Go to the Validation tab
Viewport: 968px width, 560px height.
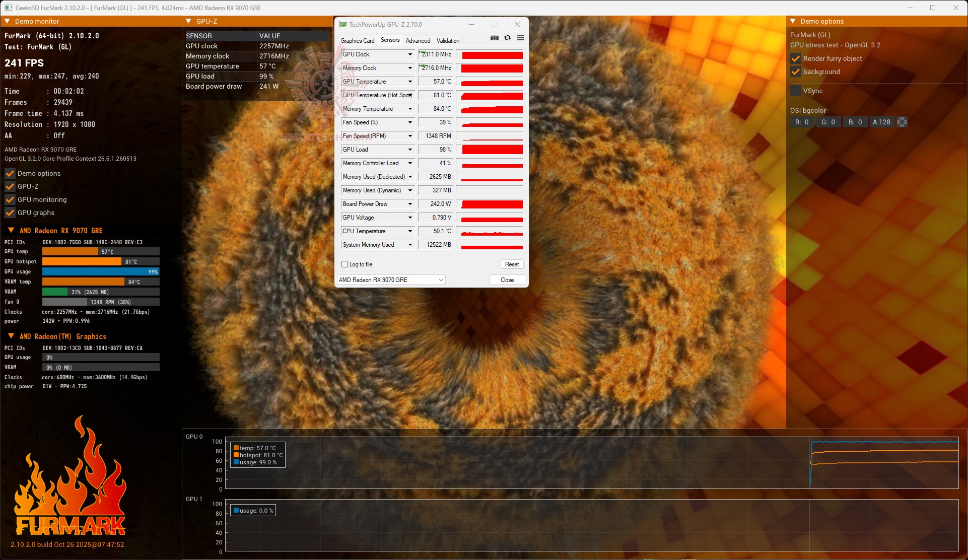pos(448,41)
